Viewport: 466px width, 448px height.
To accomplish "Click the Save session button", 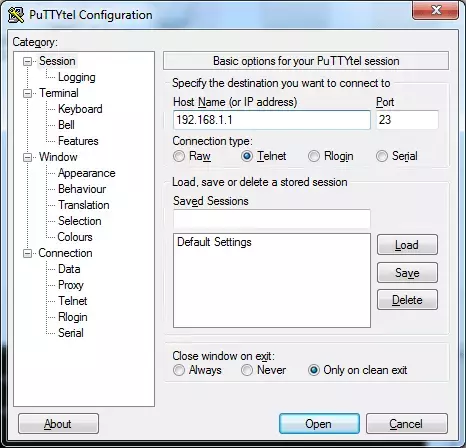I will (x=407, y=273).
